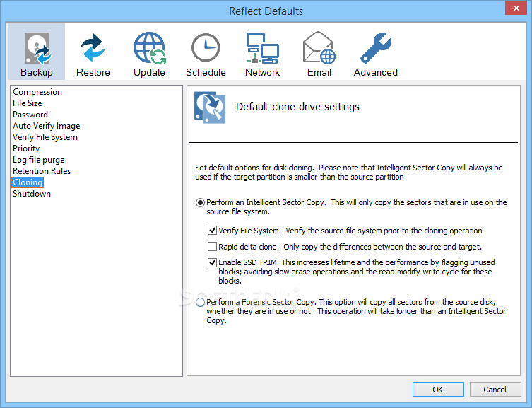Select the highlighted Cloning entry
Screen dimensions: 532x408
point(28,182)
